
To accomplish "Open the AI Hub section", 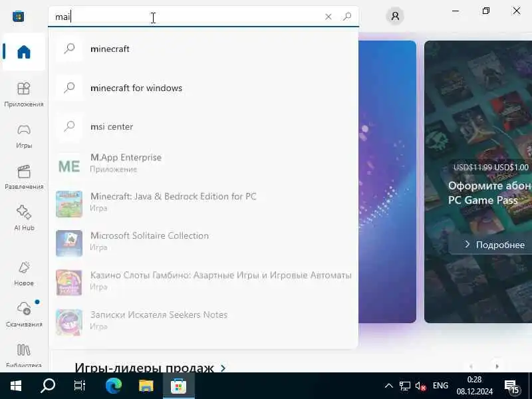I will (x=24, y=218).
